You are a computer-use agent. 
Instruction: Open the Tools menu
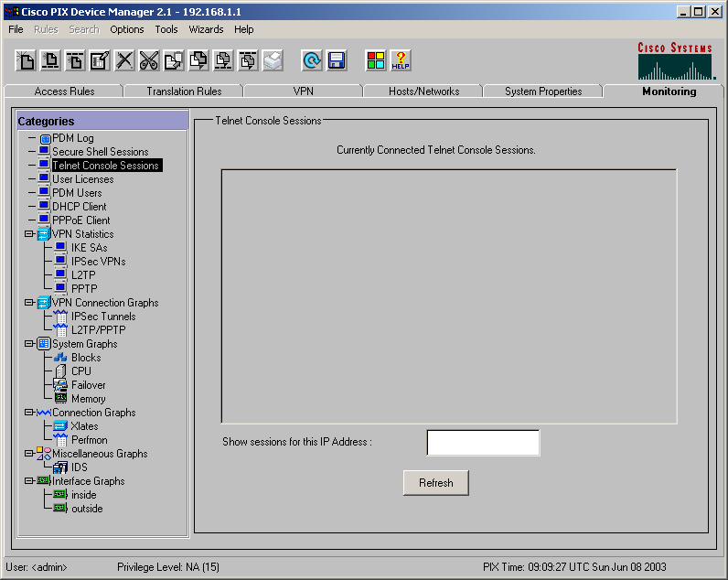pyautogui.click(x=166, y=29)
